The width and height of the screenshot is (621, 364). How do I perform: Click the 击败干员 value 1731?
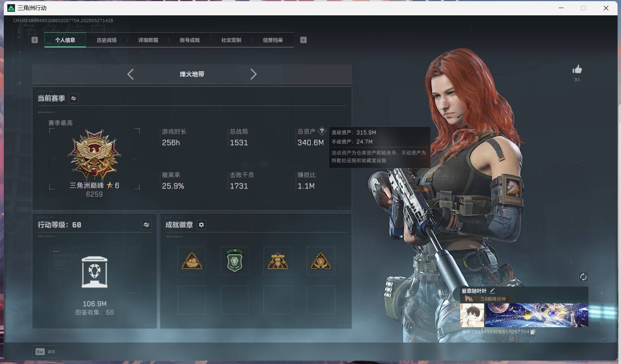pyautogui.click(x=239, y=186)
